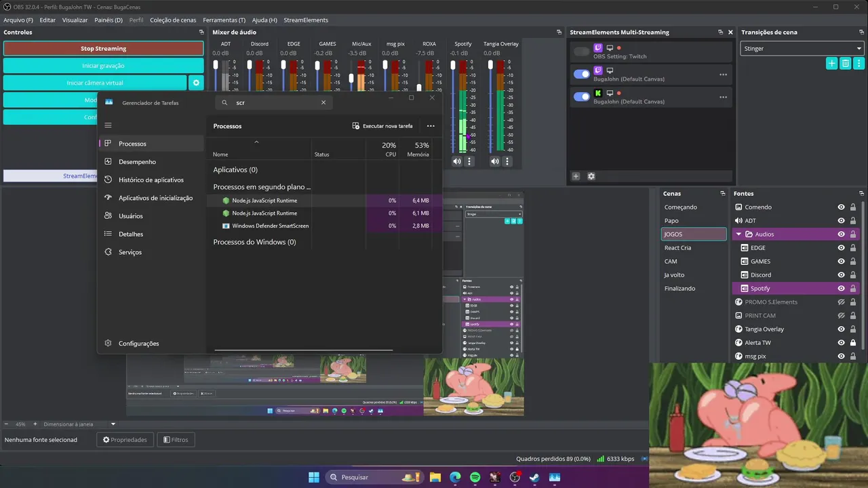The image size is (868, 488).
Task: Open the Arquivo (F) menu
Action: pyautogui.click(x=18, y=20)
